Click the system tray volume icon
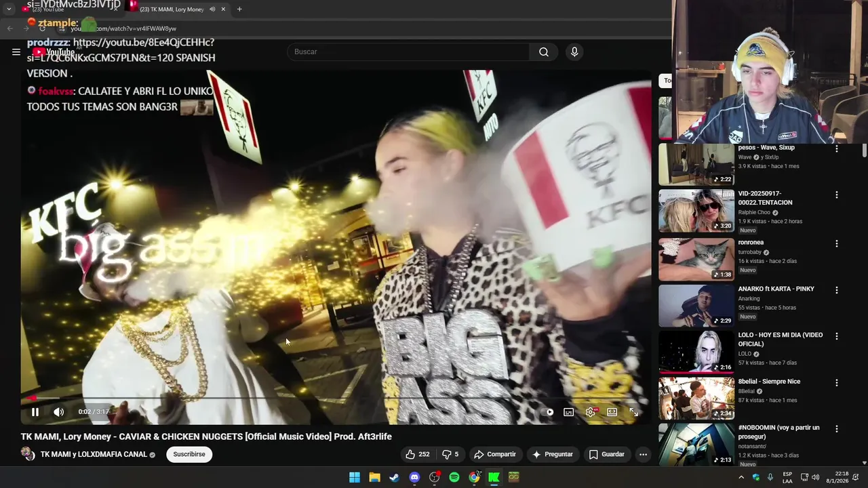868x488 pixels. (816, 477)
